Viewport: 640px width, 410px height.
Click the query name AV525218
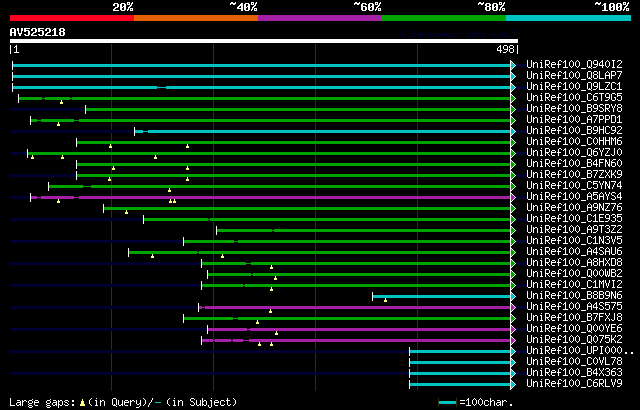click(x=38, y=32)
